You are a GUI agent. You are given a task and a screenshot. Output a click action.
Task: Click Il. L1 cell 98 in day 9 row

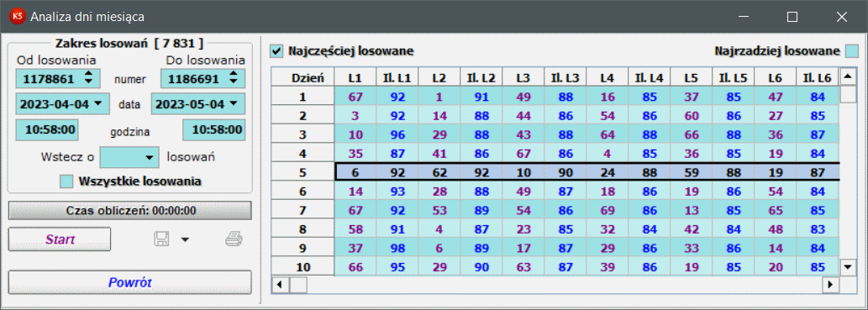[x=397, y=248]
